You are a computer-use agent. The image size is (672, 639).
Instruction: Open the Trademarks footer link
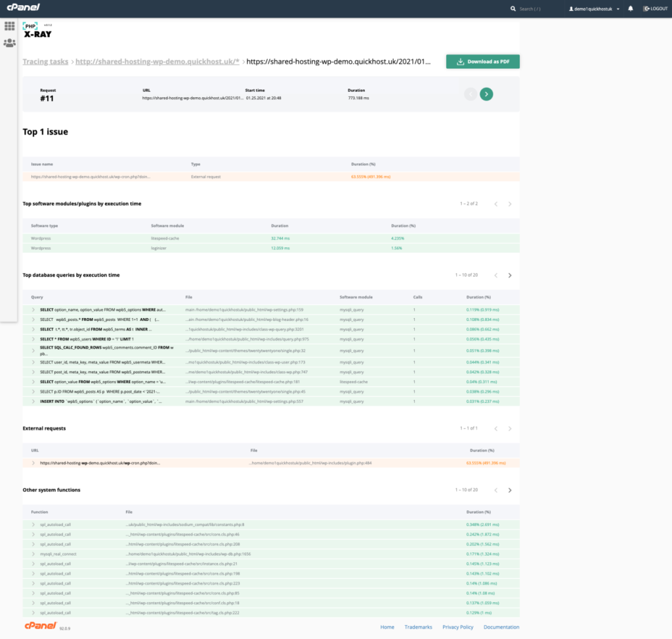[x=418, y=627]
